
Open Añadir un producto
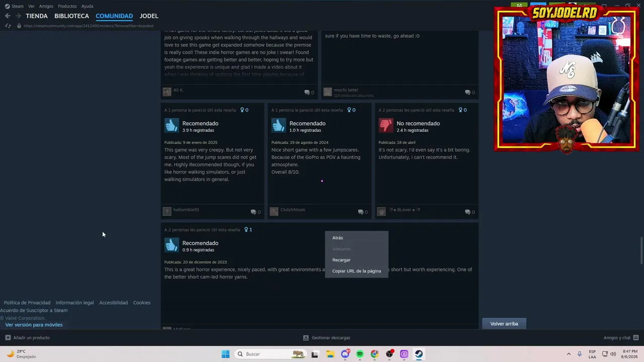pos(28,338)
